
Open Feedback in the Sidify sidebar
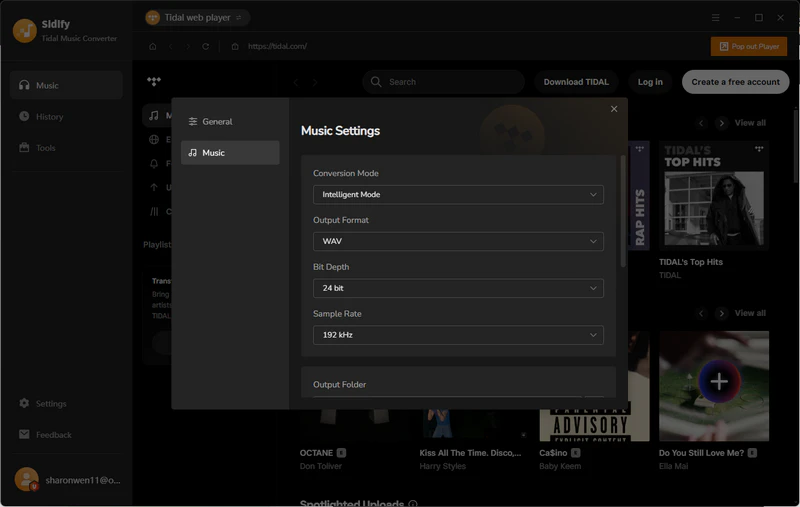coord(66,435)
